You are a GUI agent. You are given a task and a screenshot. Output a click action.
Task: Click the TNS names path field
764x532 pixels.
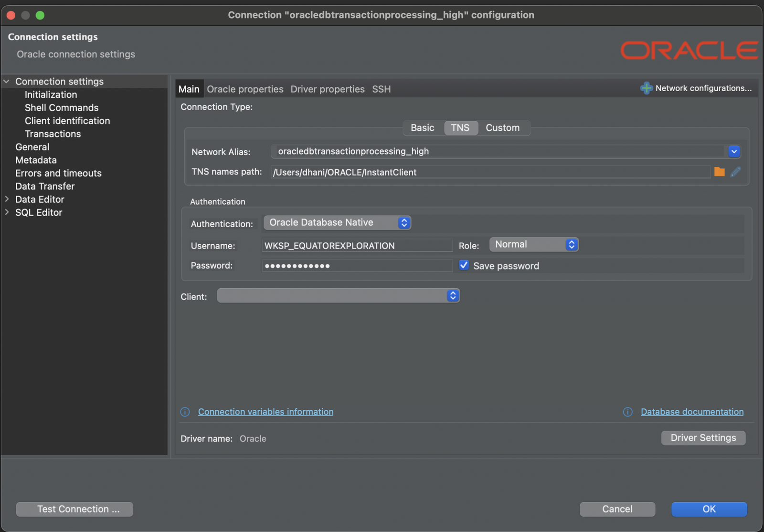pyautogui.click(x=491, y=172)
